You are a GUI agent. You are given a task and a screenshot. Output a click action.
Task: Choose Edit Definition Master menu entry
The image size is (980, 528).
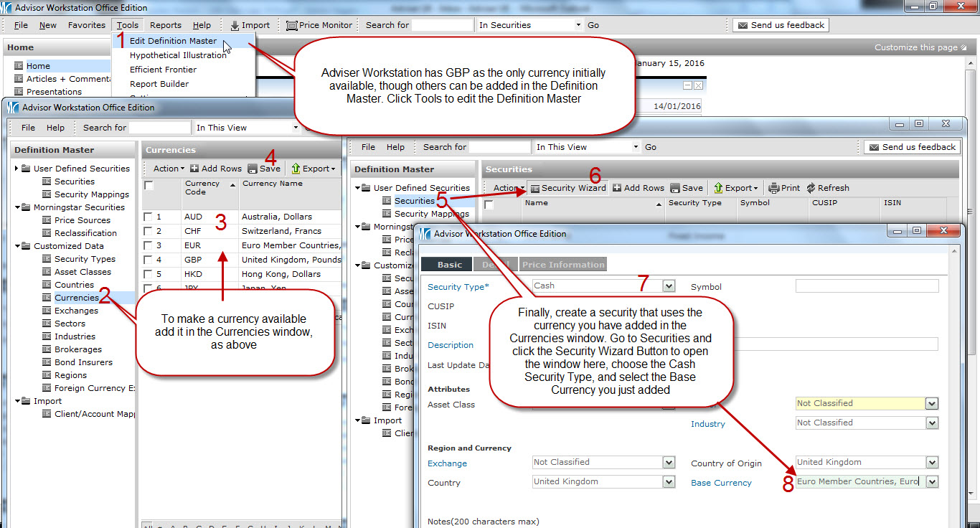[x=173, y=41]
